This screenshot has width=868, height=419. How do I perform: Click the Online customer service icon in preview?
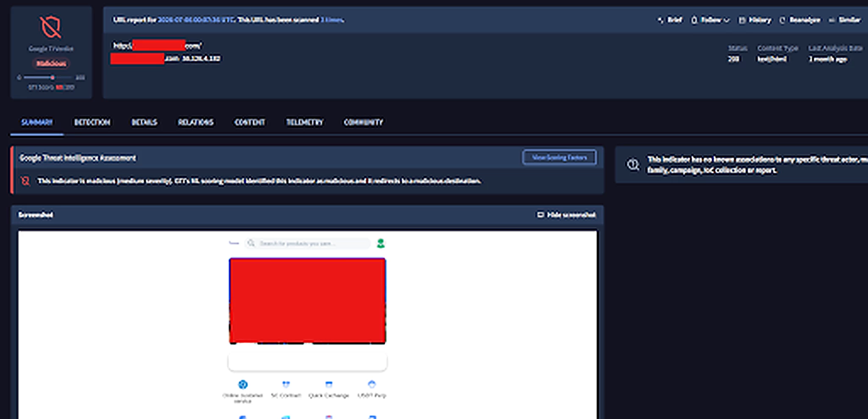coord(243,385)
